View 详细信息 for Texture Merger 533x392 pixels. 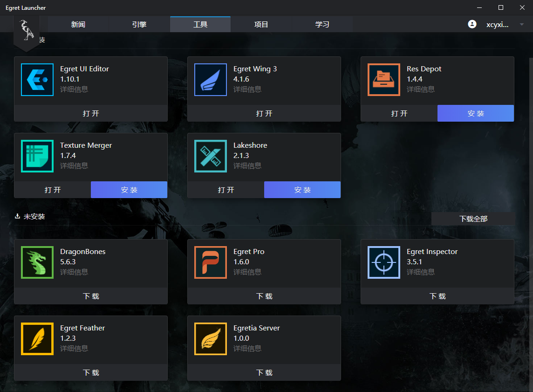click(x=74, y=166)
